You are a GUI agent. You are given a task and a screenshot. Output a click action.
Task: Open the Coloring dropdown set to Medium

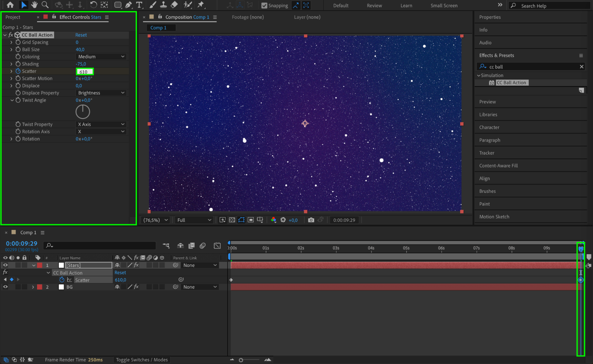pos(101,57)
